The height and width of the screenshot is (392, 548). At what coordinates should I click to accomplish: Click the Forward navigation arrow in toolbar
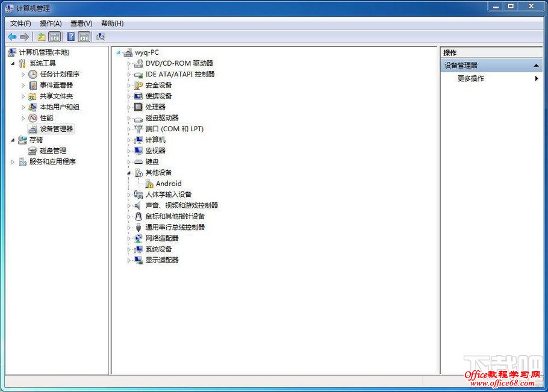(x=24, y=37)
